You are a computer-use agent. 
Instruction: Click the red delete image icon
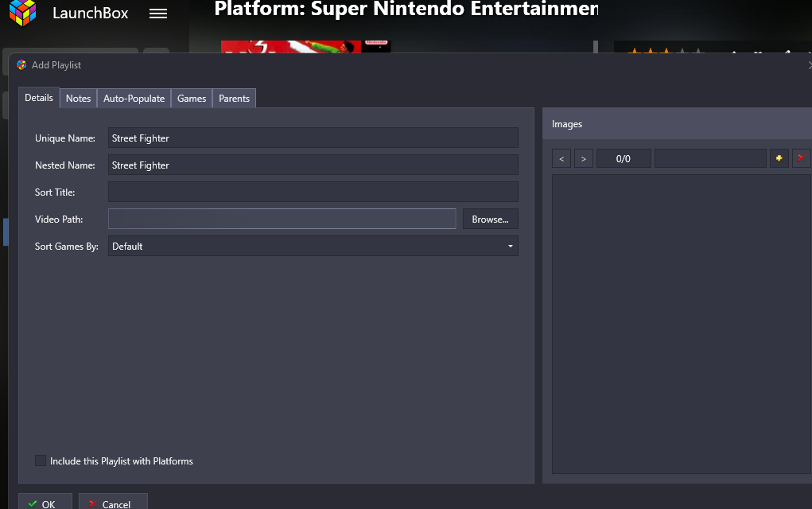tap(801, 158)
